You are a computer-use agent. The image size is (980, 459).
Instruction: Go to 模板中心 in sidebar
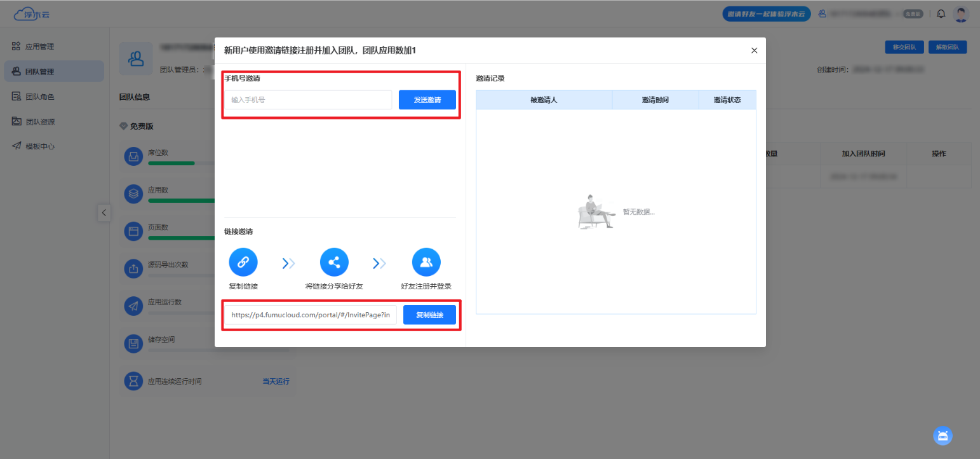39,146
